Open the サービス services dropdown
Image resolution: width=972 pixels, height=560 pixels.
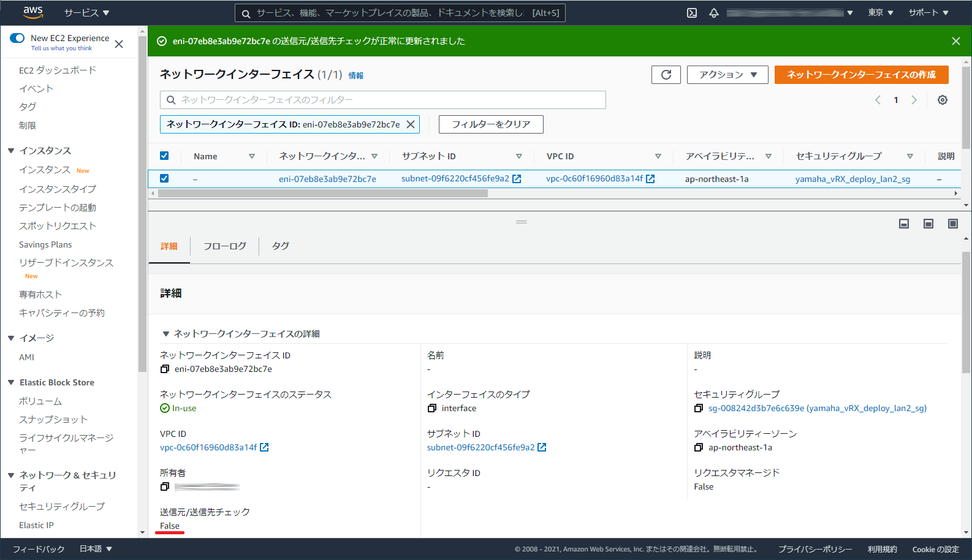point(86,13)
